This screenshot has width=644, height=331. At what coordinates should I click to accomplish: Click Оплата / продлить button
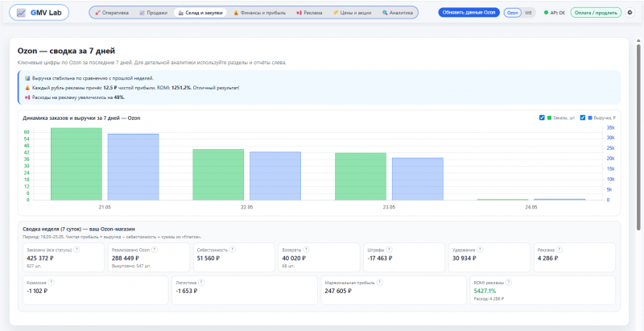coord(596,13)
